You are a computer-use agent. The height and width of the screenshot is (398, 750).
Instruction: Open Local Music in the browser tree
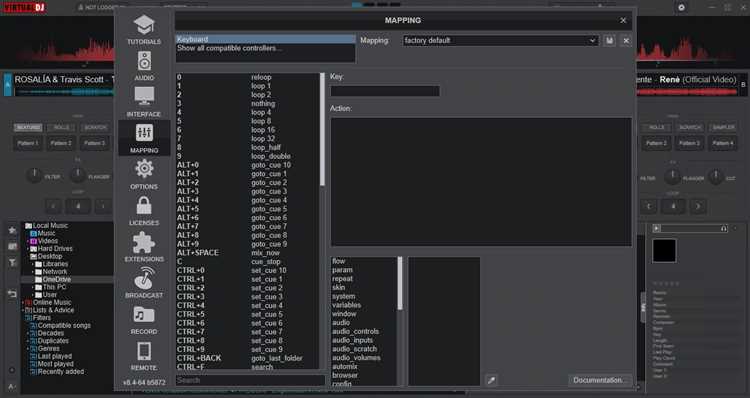50,225
